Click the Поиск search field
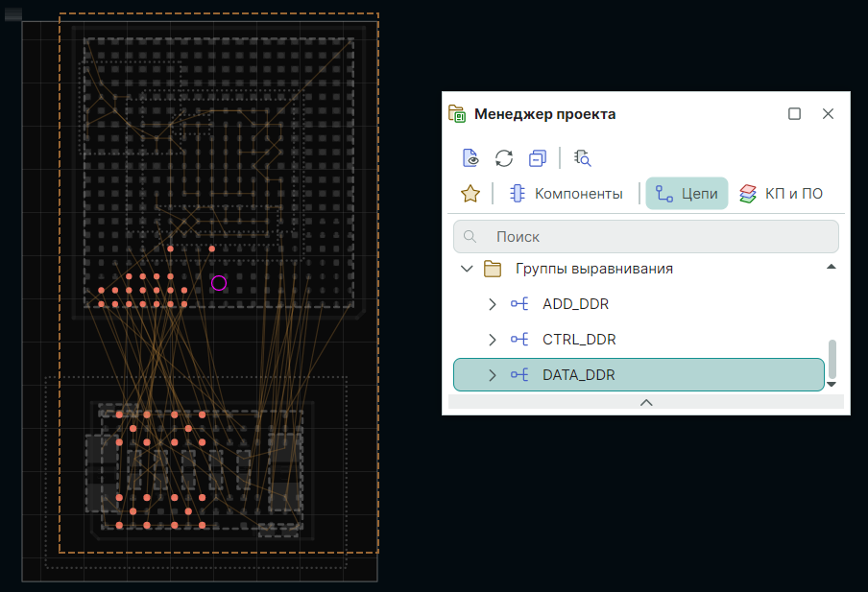Viewport: 868px width, 592px height. 646,237
